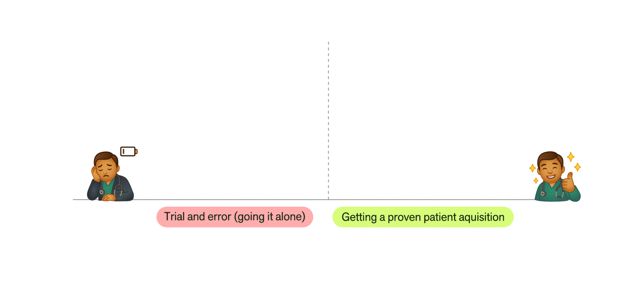This screenshot has width=644, height=287.
Task: Click the happy thumbs-up doctor emoji
Action: (556, 178)
